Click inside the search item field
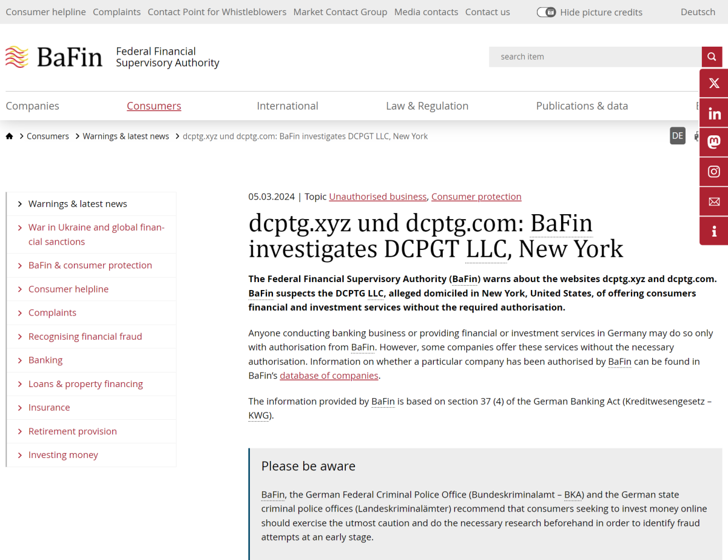728x560 pixels. click(x=595, y=56)
